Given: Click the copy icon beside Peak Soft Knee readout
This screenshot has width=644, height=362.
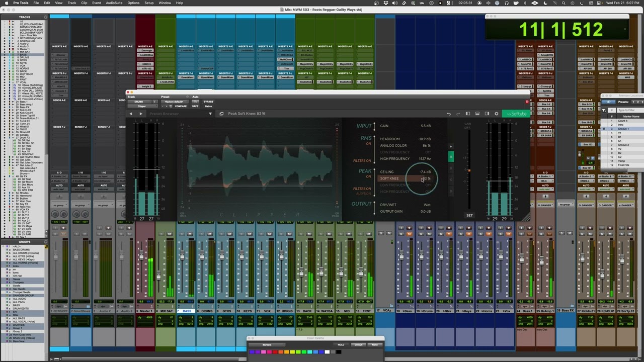Looking at the screenshot, I should coord(221,114).
